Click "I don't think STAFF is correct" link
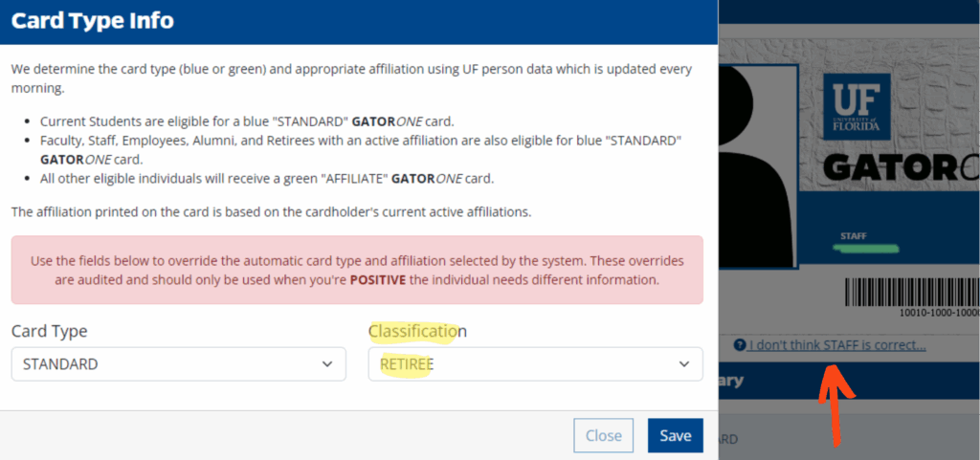 [x=837, y=344]
